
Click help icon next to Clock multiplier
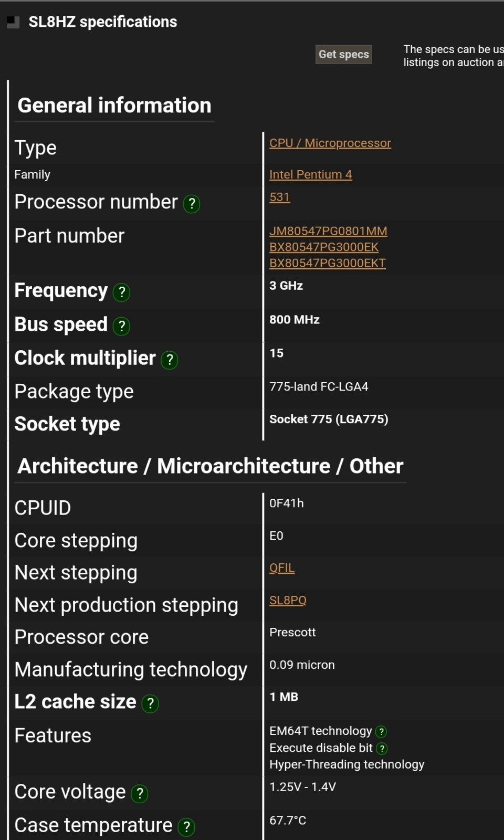tap(170, 360)
